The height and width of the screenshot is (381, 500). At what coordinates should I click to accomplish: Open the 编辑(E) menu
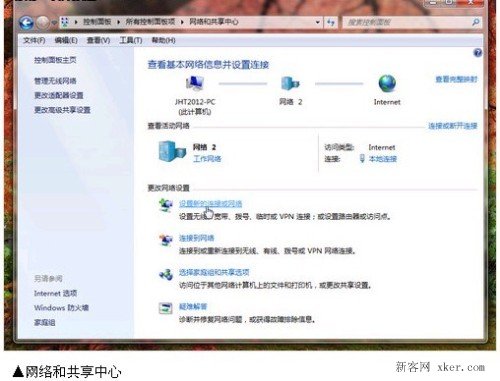tap(66, 40)
